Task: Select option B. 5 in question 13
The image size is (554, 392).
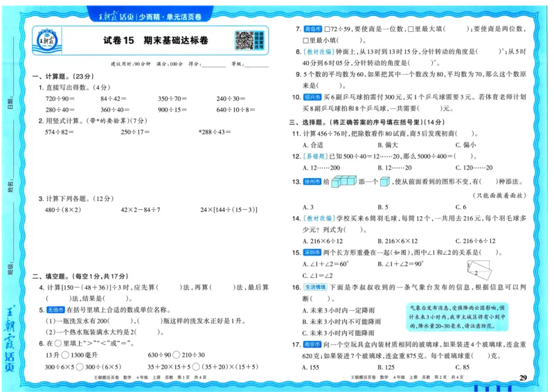Action: (x=383, y=207)
